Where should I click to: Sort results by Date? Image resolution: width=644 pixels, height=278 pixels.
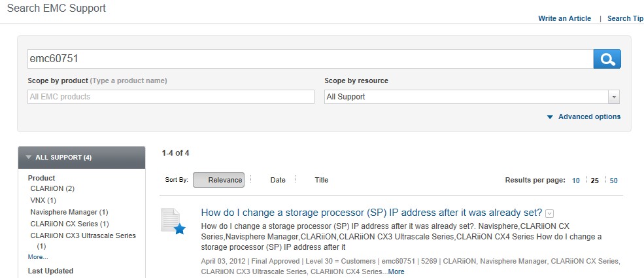pos(278,180)
